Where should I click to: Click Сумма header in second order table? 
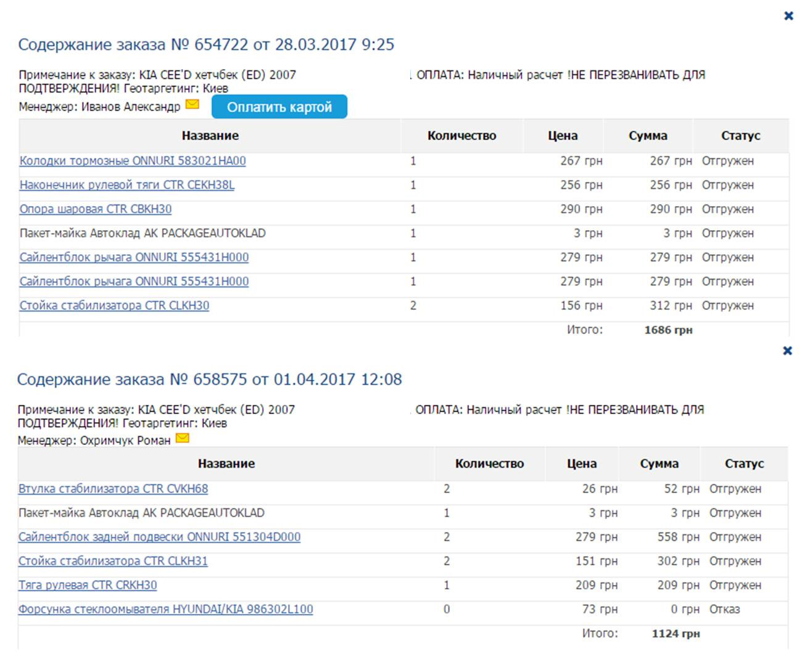659,463
